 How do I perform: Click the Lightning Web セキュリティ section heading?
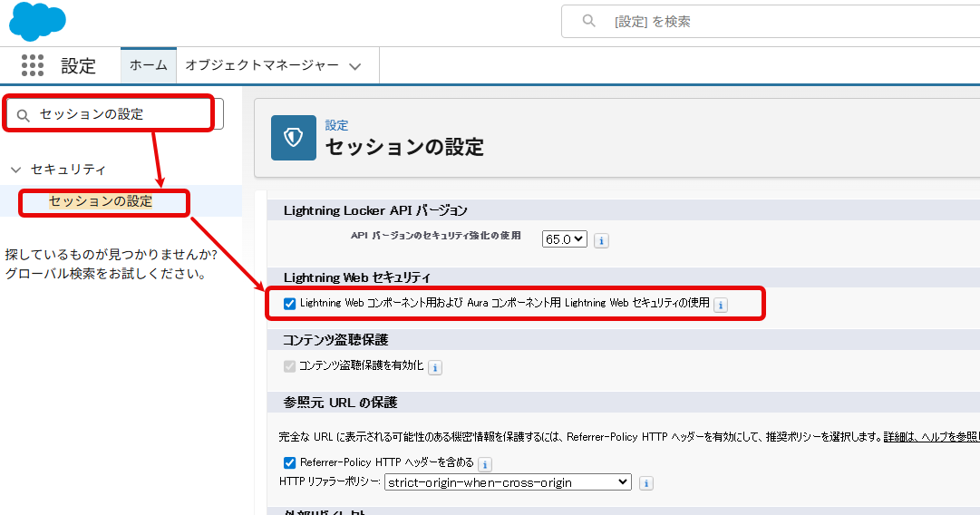tap(357, 277)
